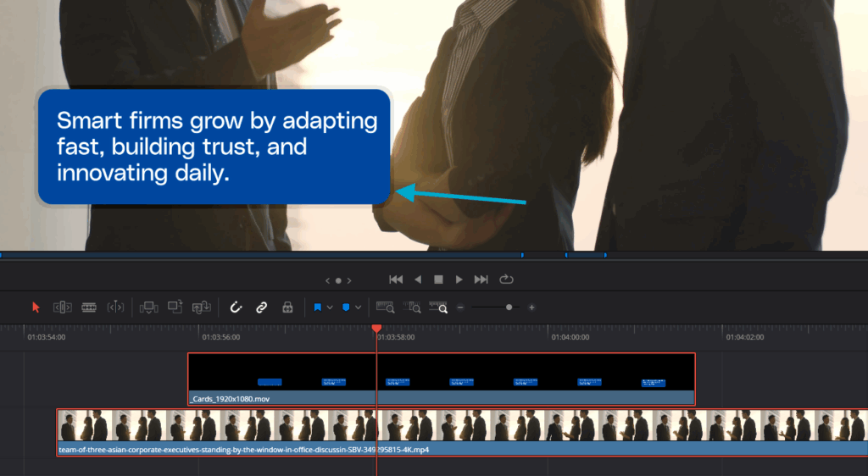868x476 pixels.
Task: Click the Insert Clip icon
Action: (x=149, y=307)
